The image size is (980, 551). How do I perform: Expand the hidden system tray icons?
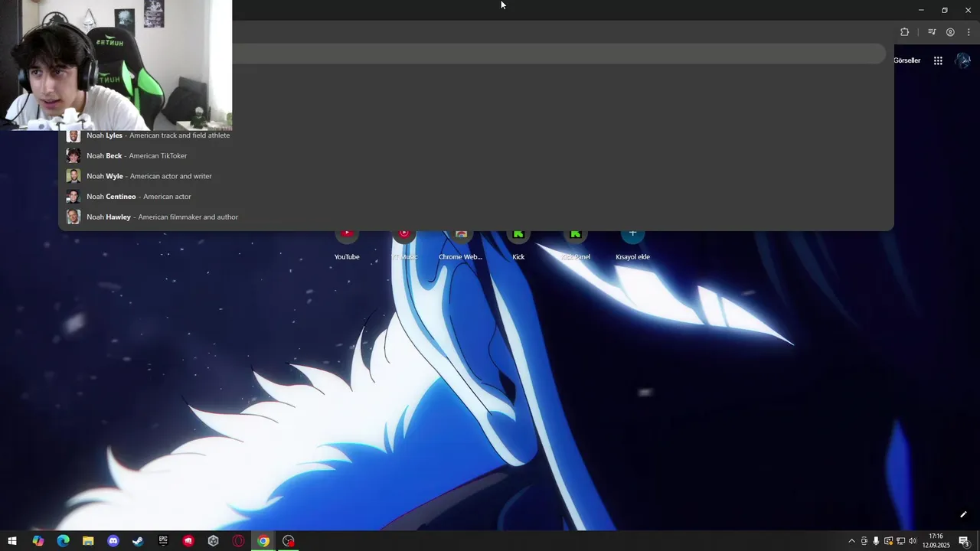pos(851,541)
